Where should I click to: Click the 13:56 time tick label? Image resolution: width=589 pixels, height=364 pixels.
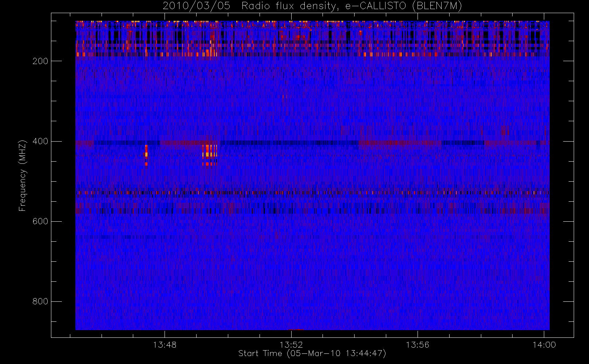[x=418, y=345]
